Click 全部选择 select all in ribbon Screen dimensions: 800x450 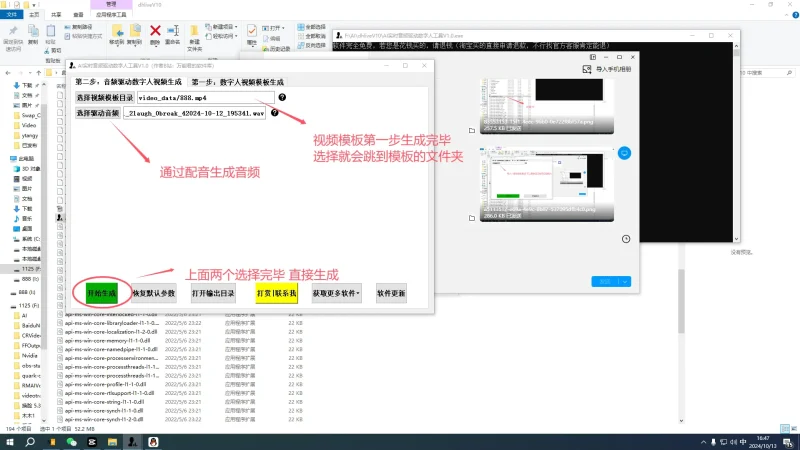[315, 27]
